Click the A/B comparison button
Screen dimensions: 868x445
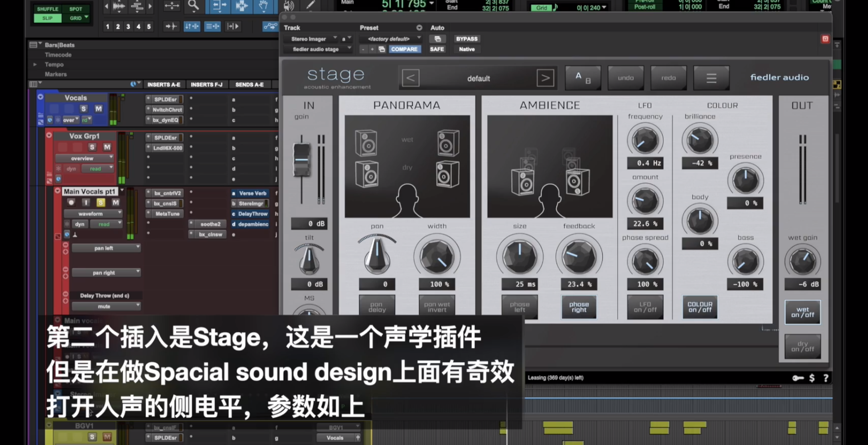tap(582, 78)
